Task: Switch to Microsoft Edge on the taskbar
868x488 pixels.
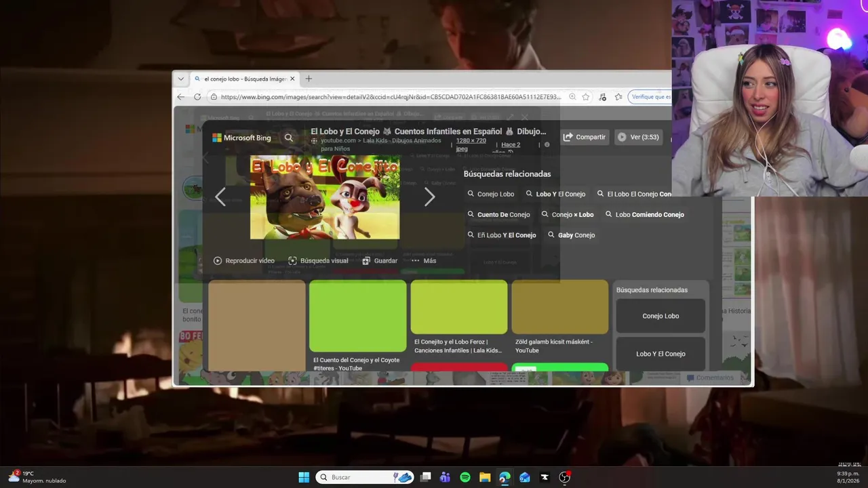Action: (505, 477)
